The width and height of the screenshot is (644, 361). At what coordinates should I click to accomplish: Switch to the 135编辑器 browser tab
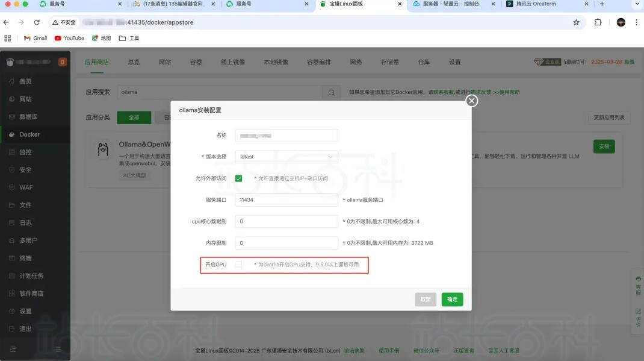coord(173,4)
